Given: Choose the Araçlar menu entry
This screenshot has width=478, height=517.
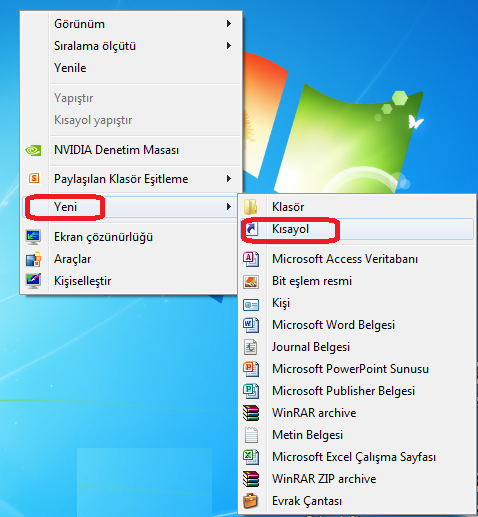Looking at the screenshot, I should coord(131,259).
